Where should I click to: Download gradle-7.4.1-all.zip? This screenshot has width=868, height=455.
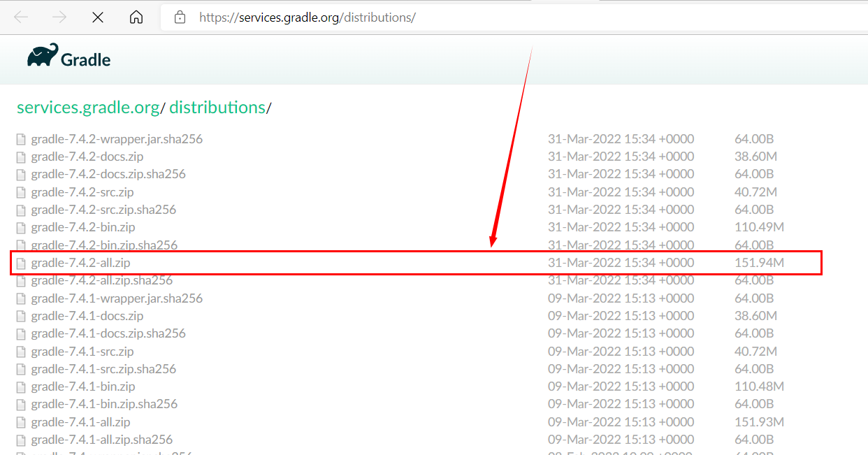[80, 421]
